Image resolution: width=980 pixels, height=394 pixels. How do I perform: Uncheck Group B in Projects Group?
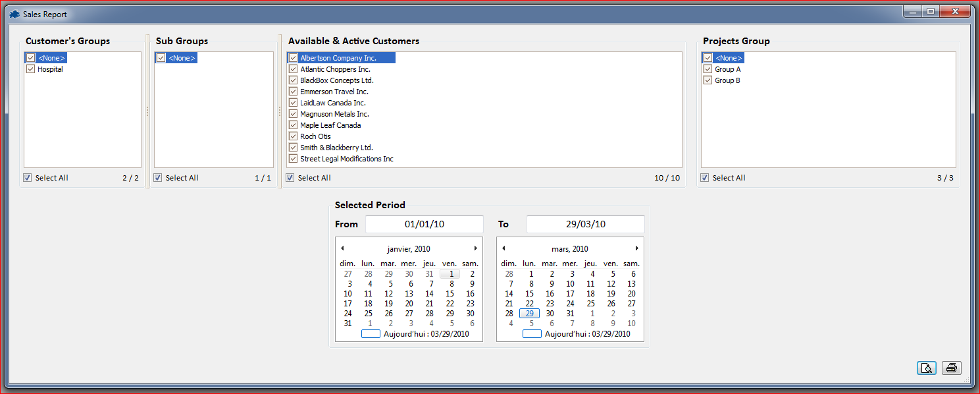pos(708,80)
